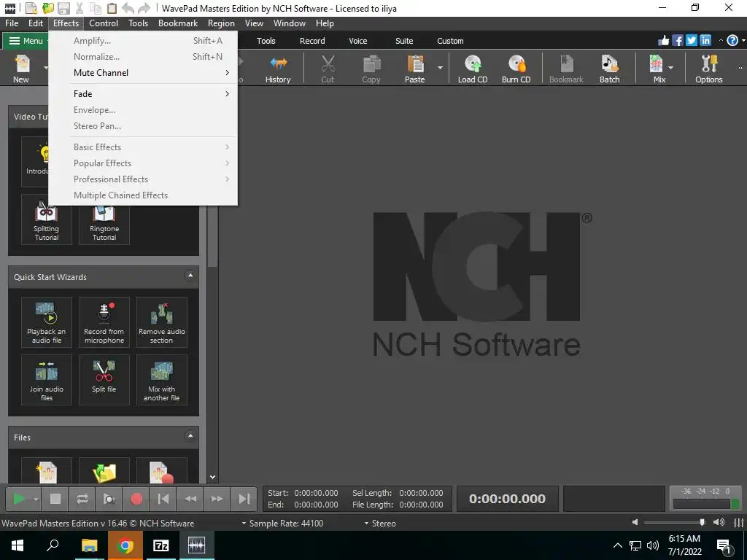Open Chrome from the taskbar
The width and height of the screenshot is (747, 560).
125,545
